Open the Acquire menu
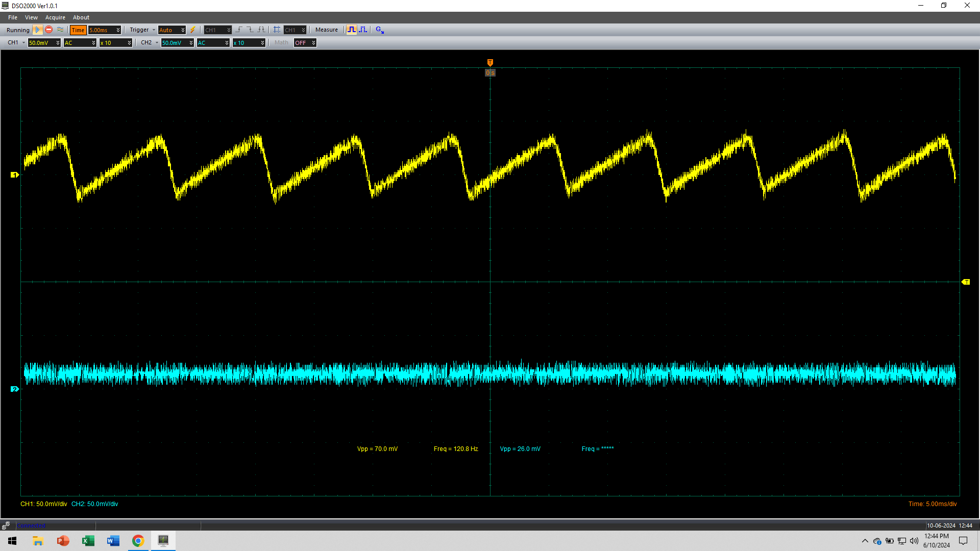 pos(56,17)
